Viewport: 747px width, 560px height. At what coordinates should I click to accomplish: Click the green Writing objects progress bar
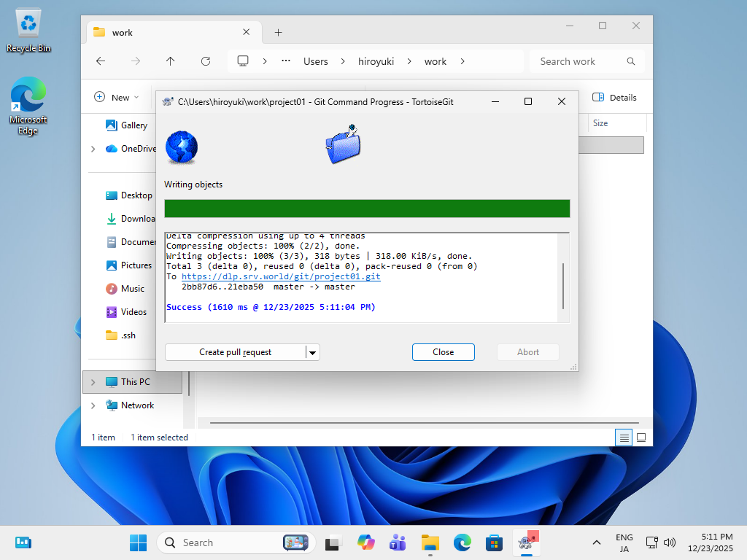click(367, 209)
